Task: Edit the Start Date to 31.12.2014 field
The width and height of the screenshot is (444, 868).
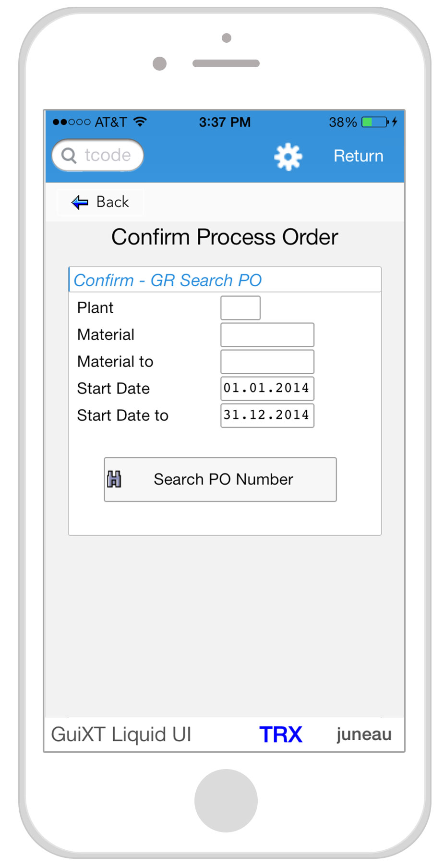Action: coord(267,415)
